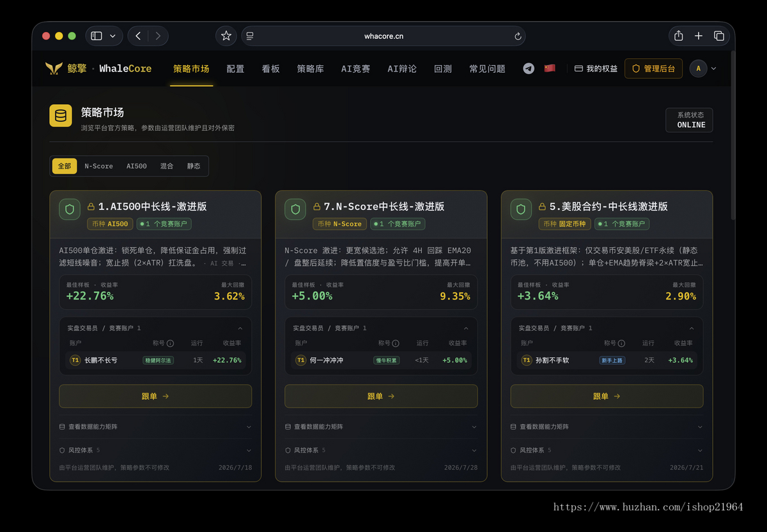767x532 pixels.
Task: Expand 查看数据能力矩阵 in AI500中长线 card
Action: [x=155, y=427]
